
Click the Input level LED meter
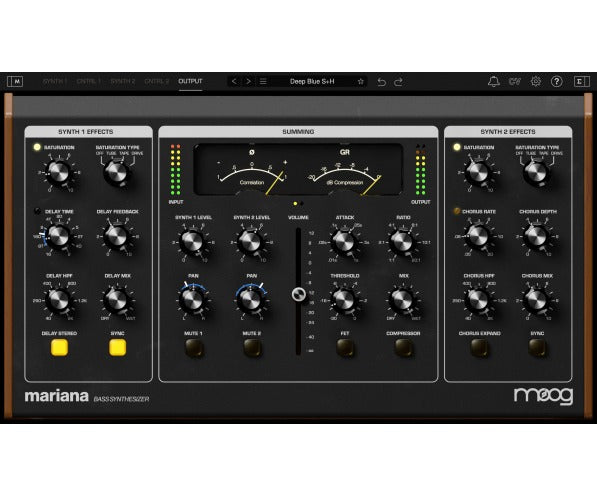coord(176,170)
